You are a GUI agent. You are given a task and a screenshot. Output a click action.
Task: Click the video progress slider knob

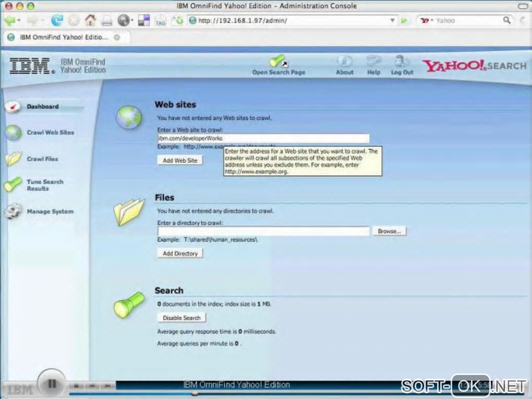(x=195, y=394)
